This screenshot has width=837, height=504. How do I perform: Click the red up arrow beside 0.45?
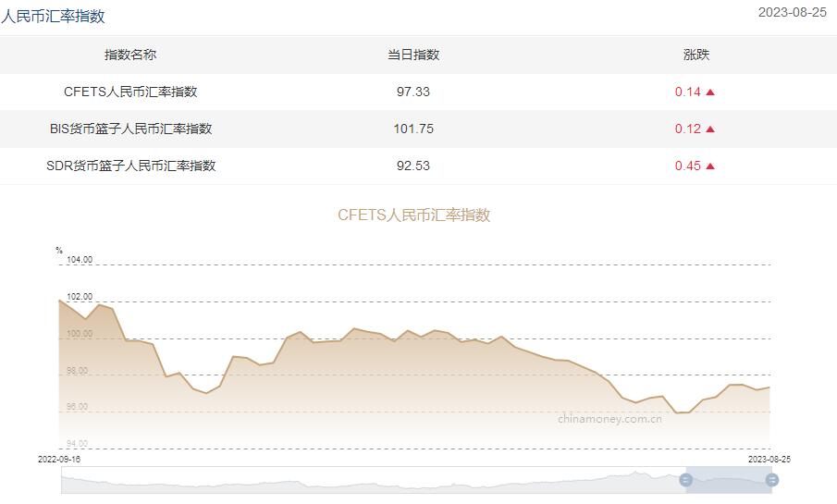(710, 166)
